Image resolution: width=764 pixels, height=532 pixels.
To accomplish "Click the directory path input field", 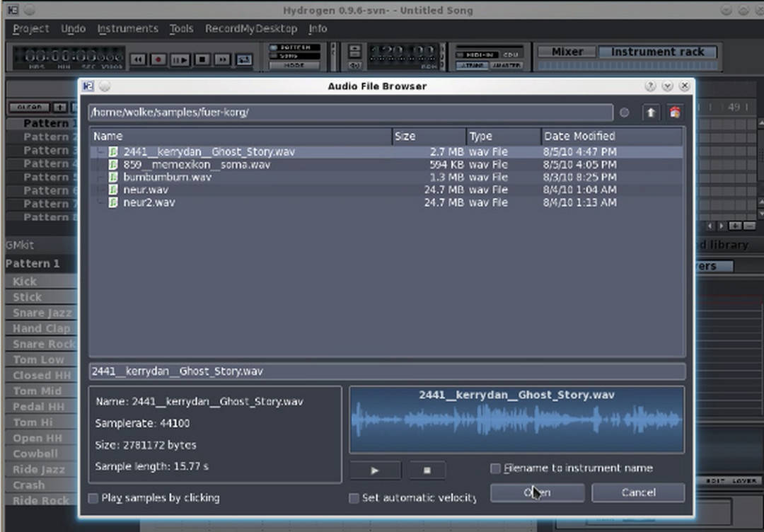I will [351, 112].
